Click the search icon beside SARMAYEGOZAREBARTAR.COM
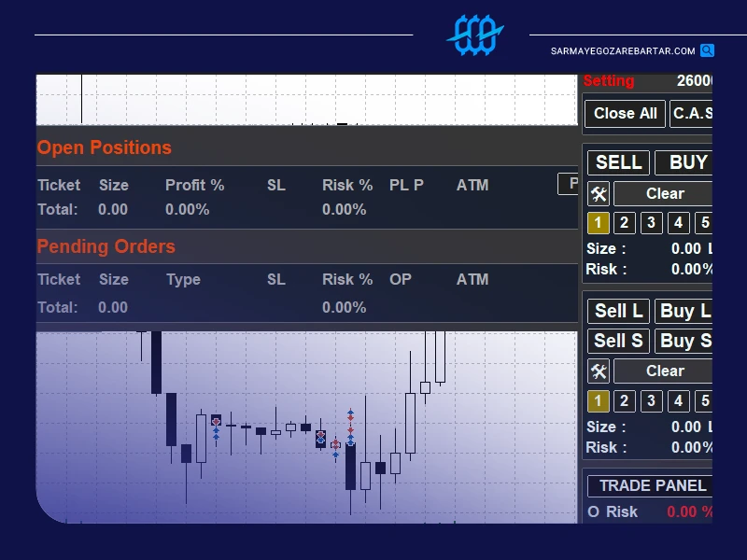The image size is (747, 560). click(x=707, y=50)
